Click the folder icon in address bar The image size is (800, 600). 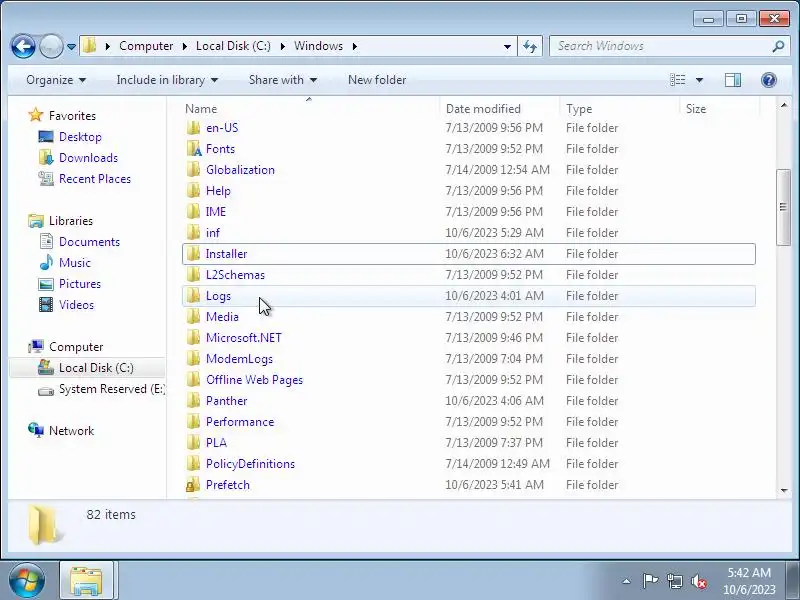point(90,46)
